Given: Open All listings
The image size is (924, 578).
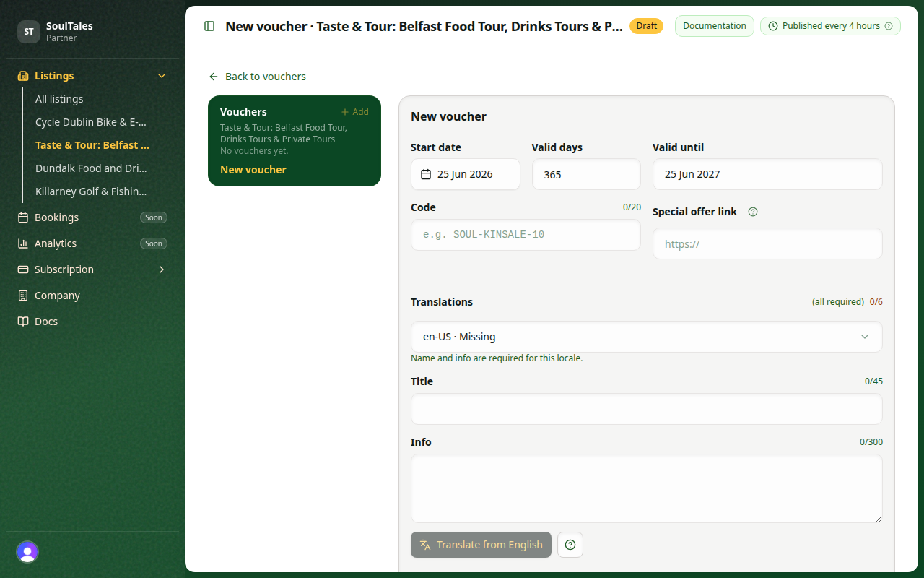Looking at the screenshot, I should [59, 99].
